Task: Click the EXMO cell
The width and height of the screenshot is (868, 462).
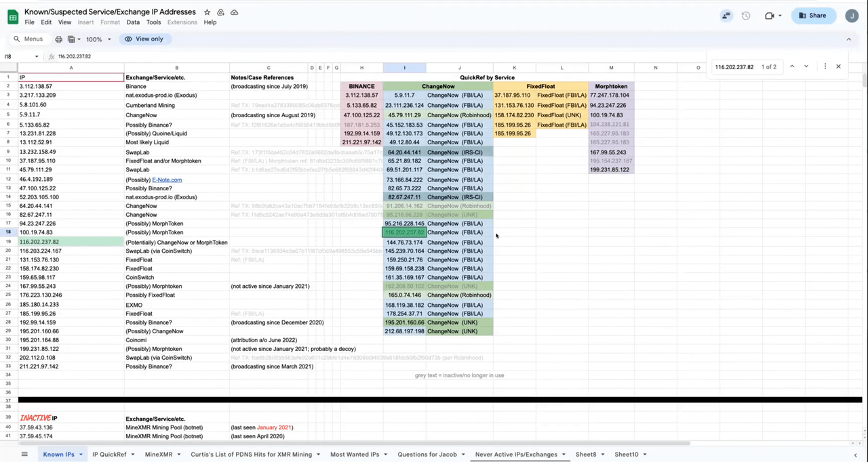Action: pos(176,305)
